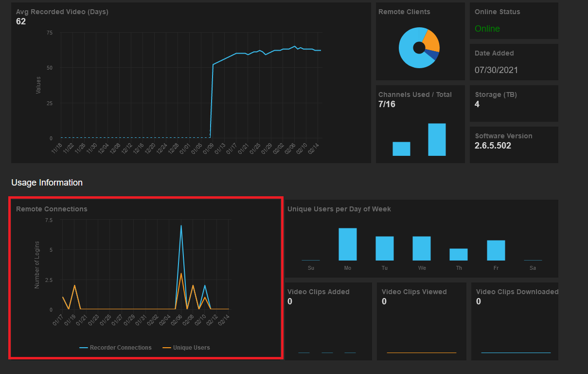
Task: Click the Mo bar in weekday chart
Action: [348, 244]
